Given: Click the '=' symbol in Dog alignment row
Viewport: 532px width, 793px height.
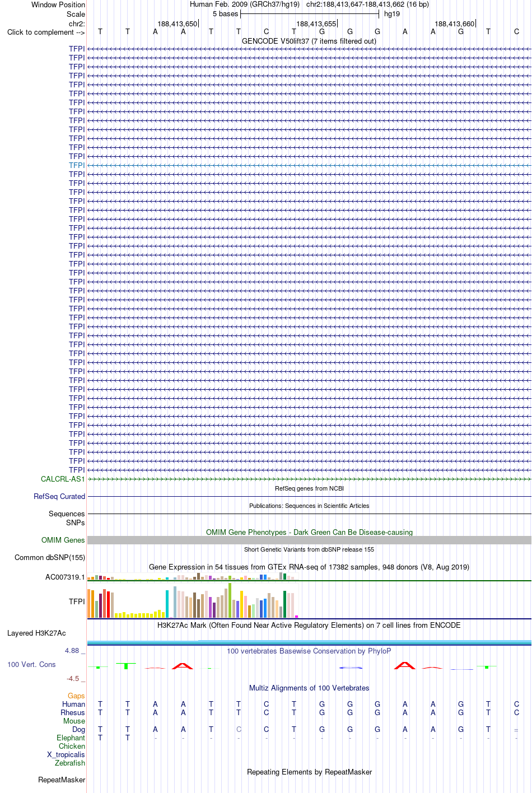Looking at the screenshot, I should click(516, 730).
